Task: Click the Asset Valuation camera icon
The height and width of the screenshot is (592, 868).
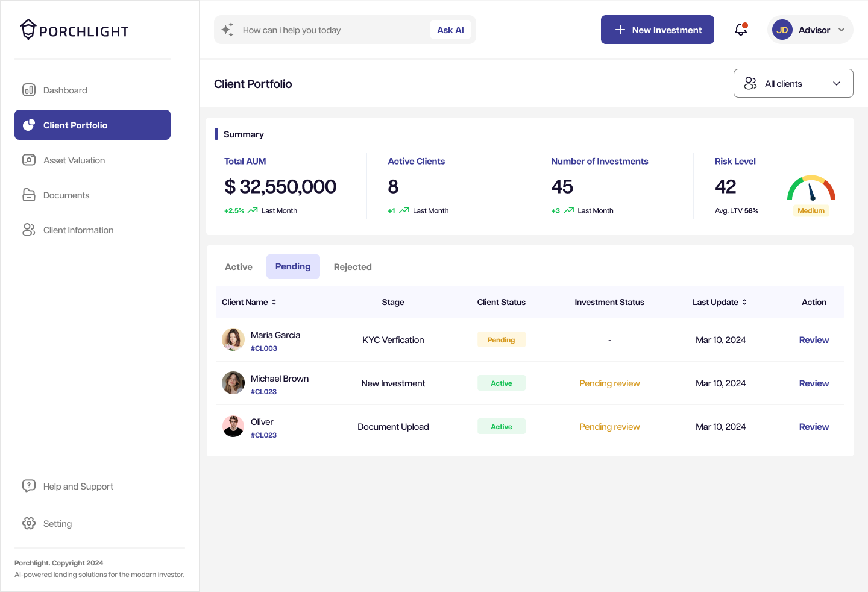Action: pyautogui.click(x=29, y=160)
